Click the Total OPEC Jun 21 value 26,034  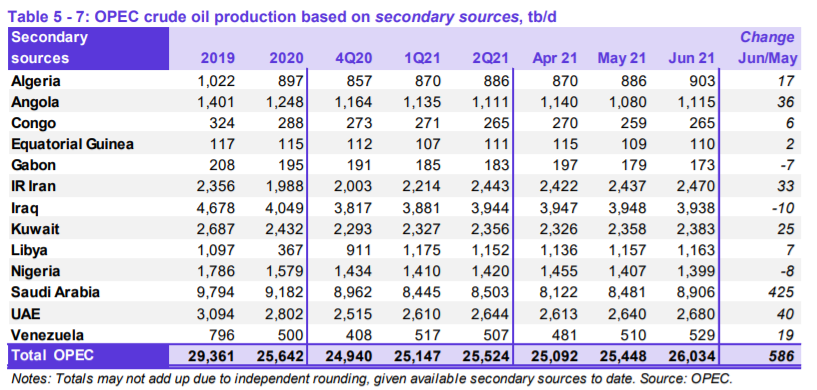coord(691,356)
